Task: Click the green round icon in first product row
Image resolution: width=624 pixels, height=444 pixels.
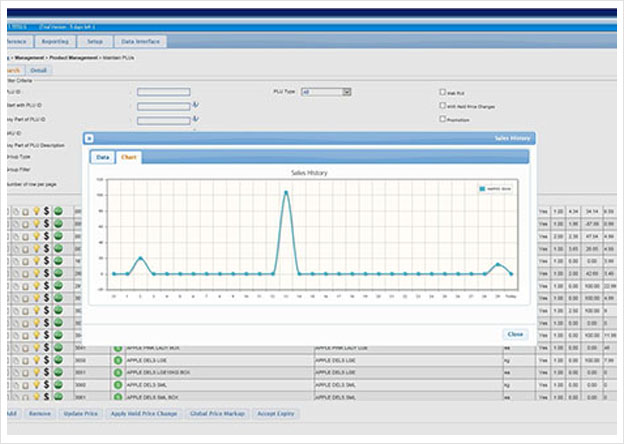Action: (x=58, y=211)
